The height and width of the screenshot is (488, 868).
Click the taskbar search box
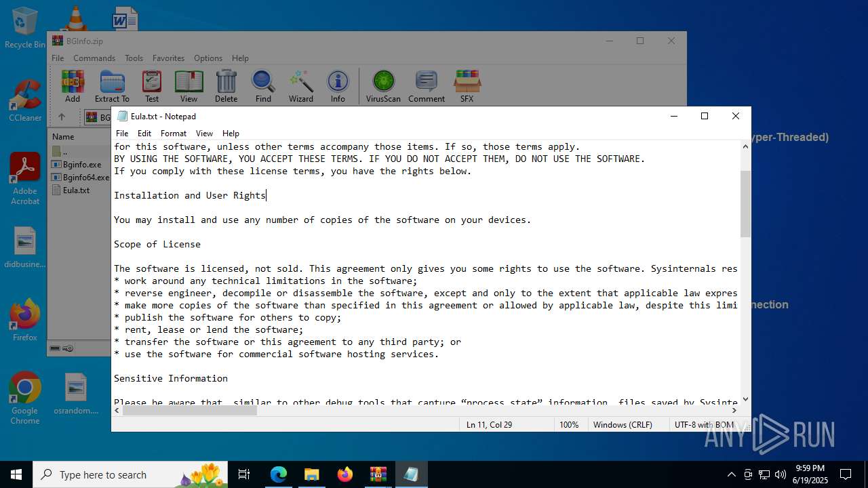pyautogui.click(x=130, y=474)
